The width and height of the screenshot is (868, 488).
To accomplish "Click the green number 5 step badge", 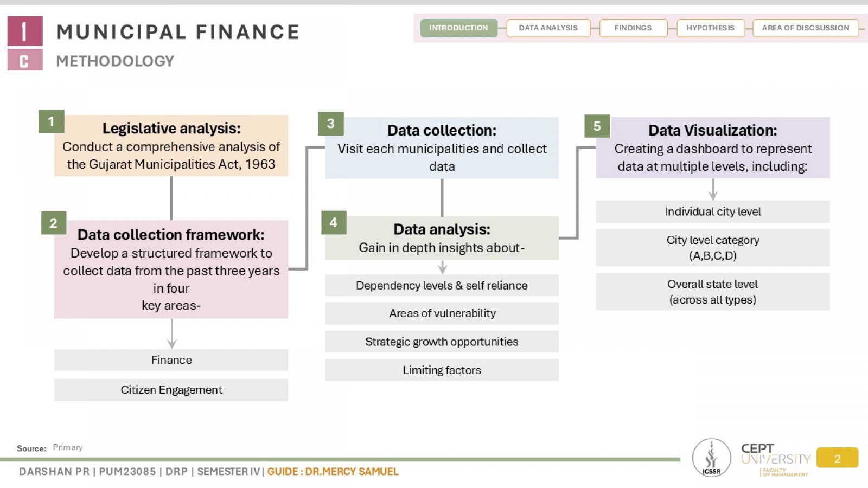I will pos(597,126).
